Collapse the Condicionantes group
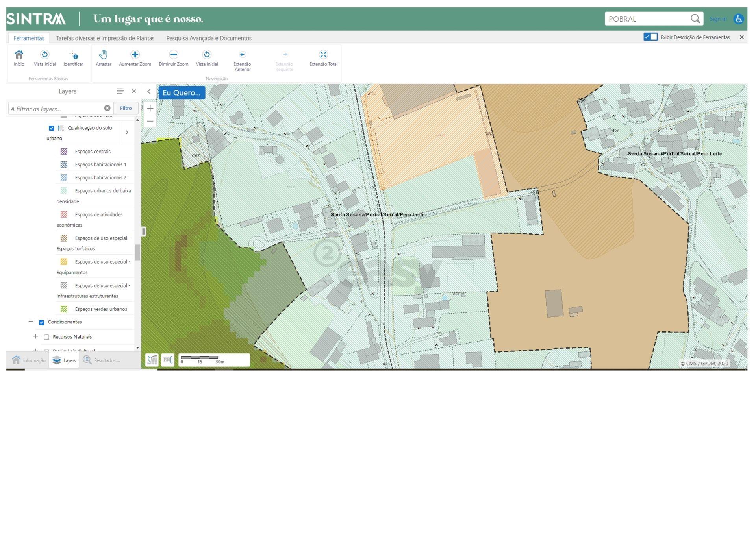 [x=31, y=322]
